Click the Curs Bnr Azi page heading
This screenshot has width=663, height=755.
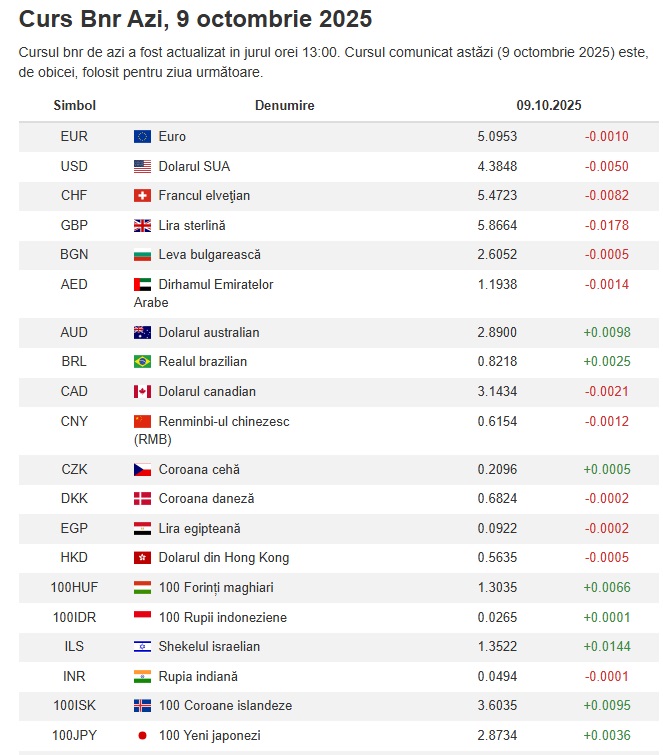(x=195, y=19)
